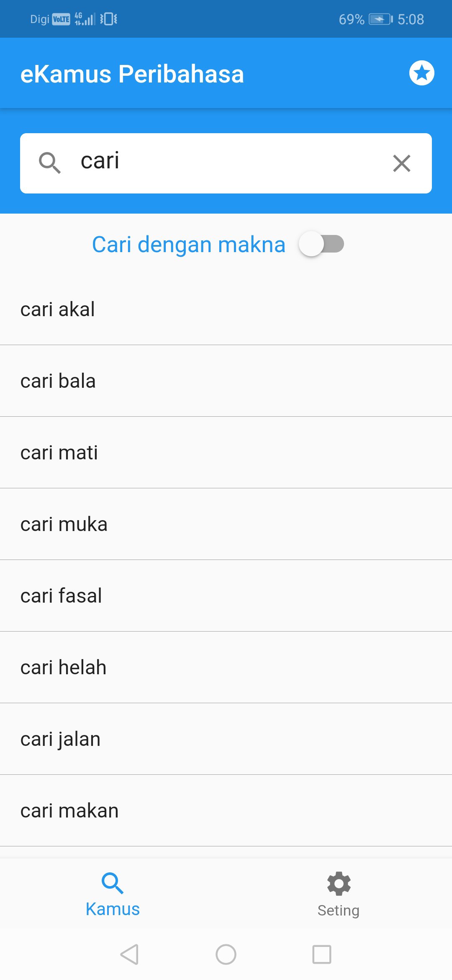
Task: Open the entry cari akal
Action: [226, 309]
